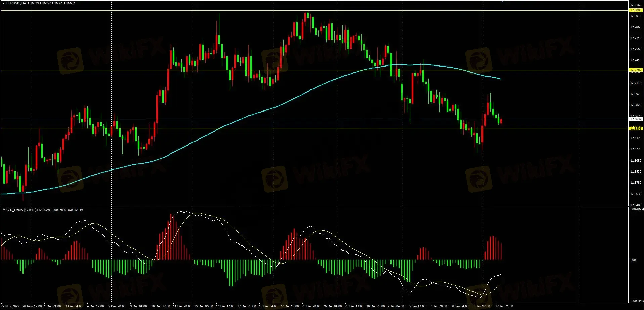This screenshot has width=644, height=310.
Task: Click the 1.16970 value on the price scale
Action: [x=636, y=94]
